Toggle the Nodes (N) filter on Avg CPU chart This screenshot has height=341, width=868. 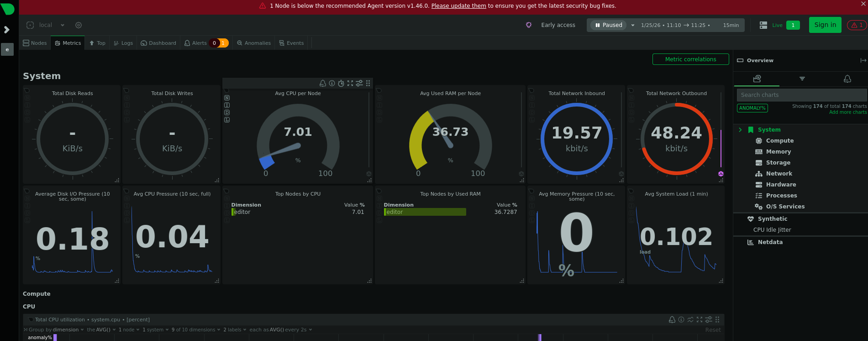click(x=227, y=98)
